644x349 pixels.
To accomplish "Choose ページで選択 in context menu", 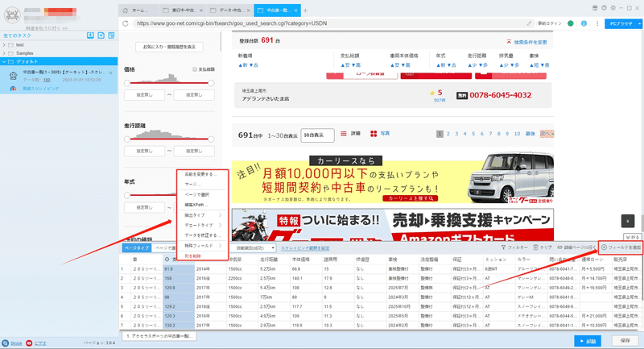I will pyautogui.click(x=196, y=194).
